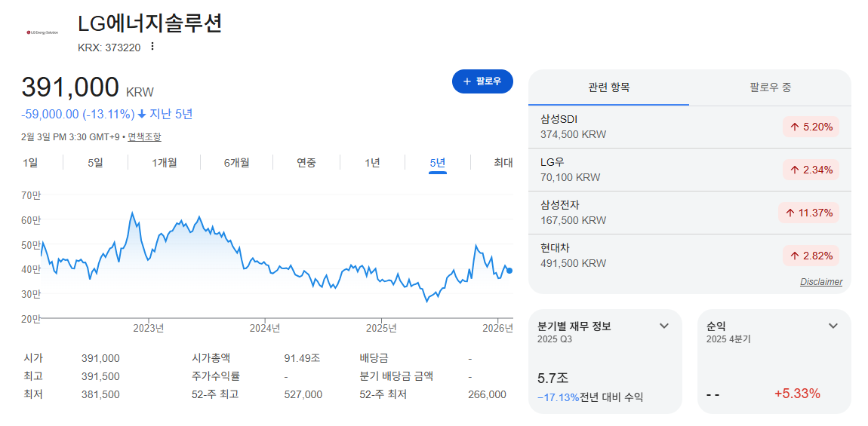This screenshot has width=868, height=426.
Task: Select the 1년 time range tab
Action: [372, 163]
